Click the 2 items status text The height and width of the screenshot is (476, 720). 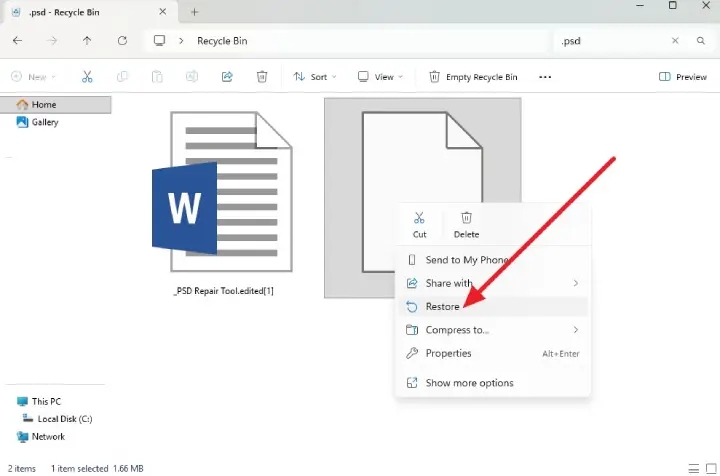(x=22, y=469)
